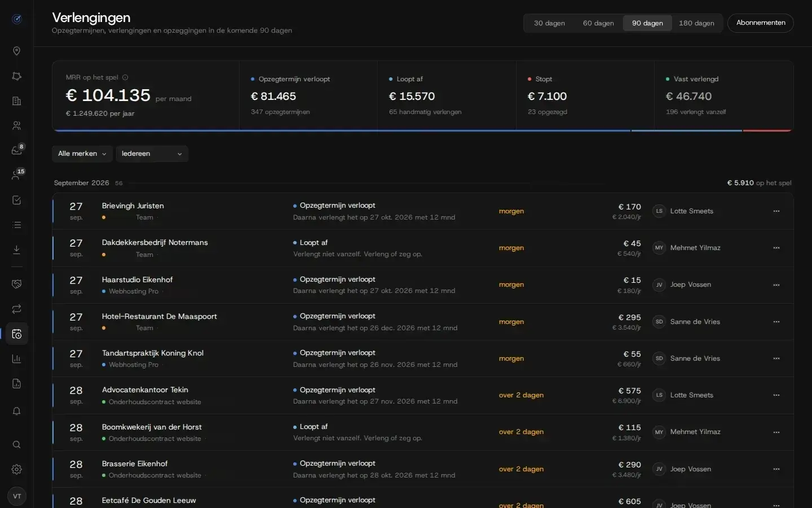Click the app logo in the sidebar top
The width and height of the screenshot is (812, 508).
pos(17,19)
